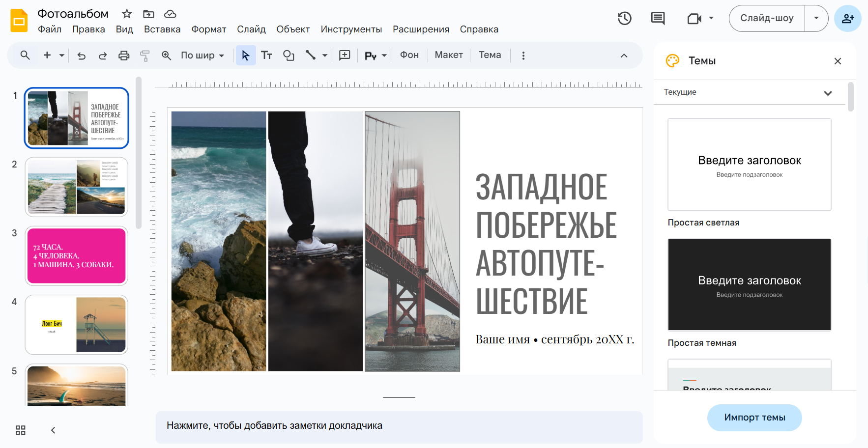Open the По шир zoom dropdown
Screen dimensions: 868x448
pos(202,56)
